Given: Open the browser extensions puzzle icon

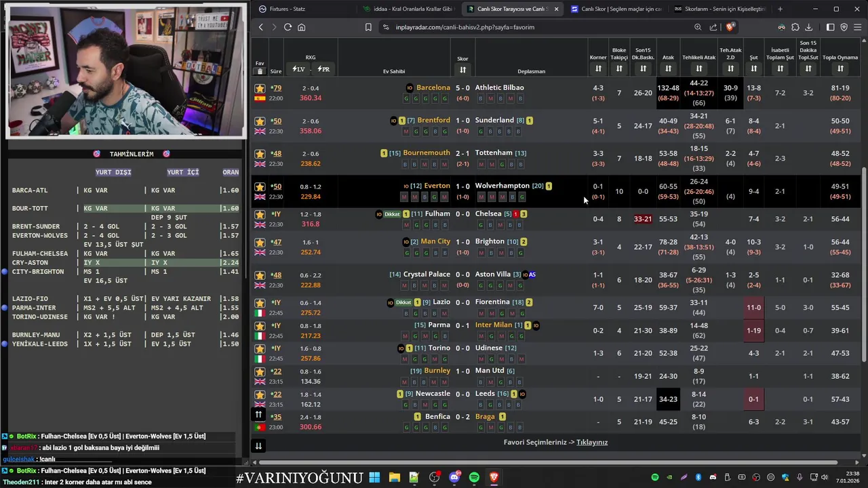Looking at the screenshot, I should coord(795,27).
